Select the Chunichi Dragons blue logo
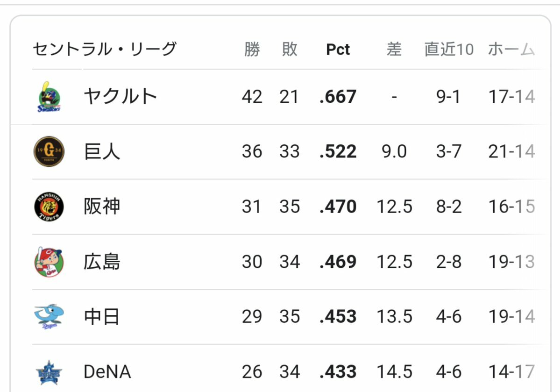The width and height of the screenshot is (560, 392). coord(49,317)
